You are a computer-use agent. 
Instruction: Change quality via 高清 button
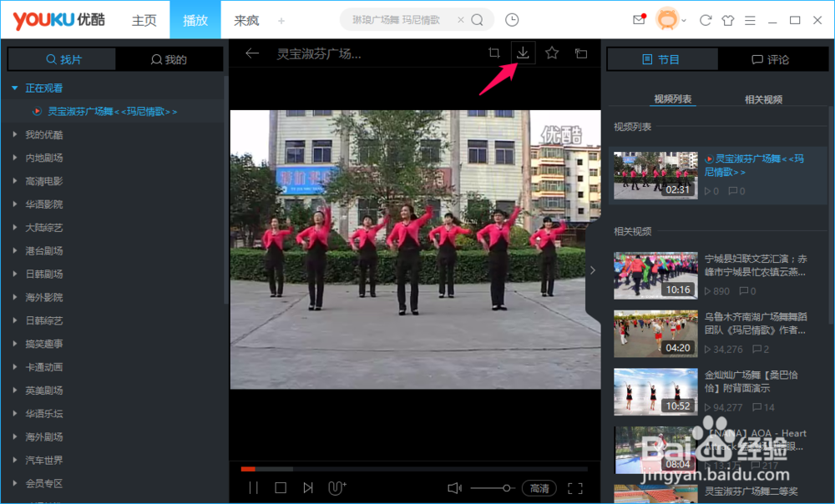tap(539, 488)
